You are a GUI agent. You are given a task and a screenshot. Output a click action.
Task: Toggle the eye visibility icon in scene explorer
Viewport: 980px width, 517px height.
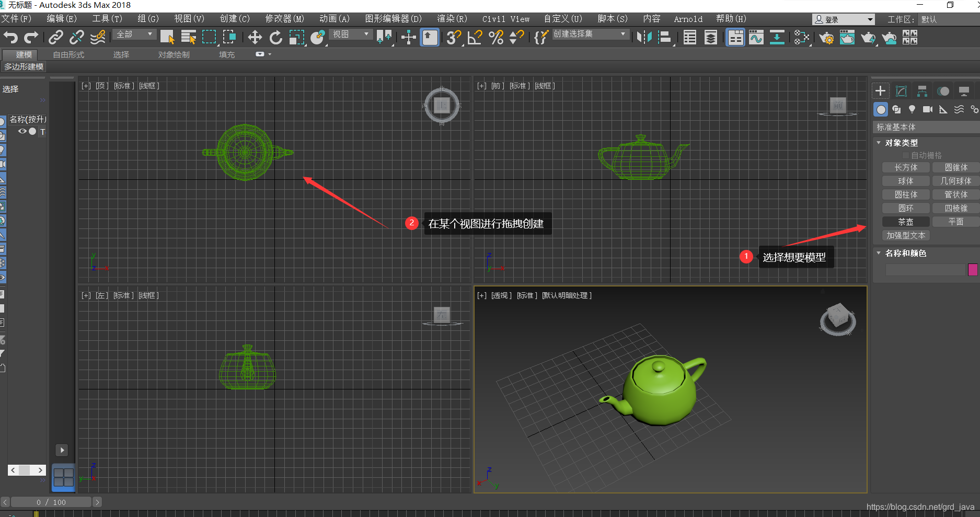pos(22,131)
